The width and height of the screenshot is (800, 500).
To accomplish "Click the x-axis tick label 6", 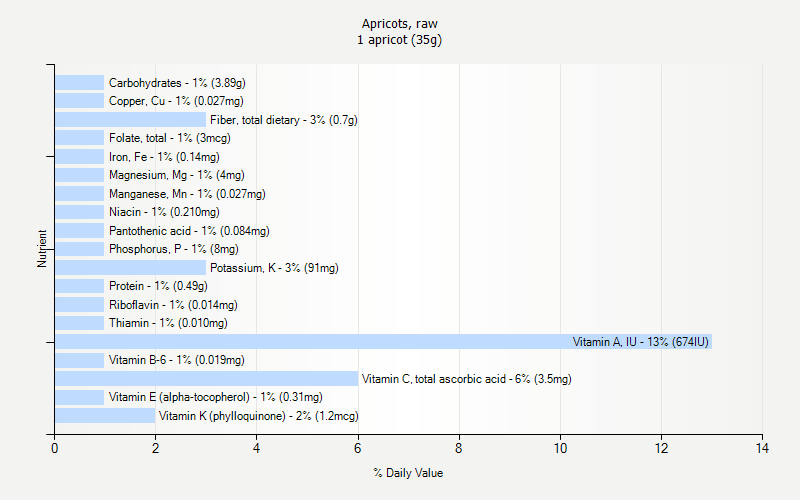I will (x=358, y=448).
